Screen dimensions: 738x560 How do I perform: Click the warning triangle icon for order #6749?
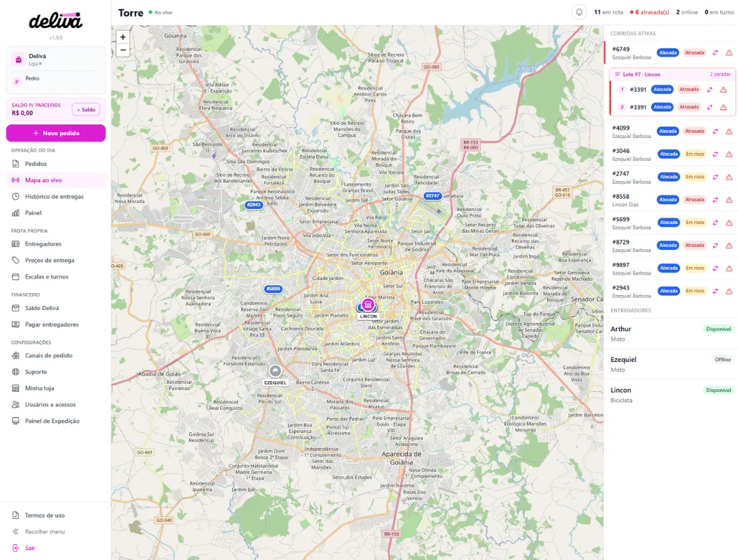click(x=729, y=53)
